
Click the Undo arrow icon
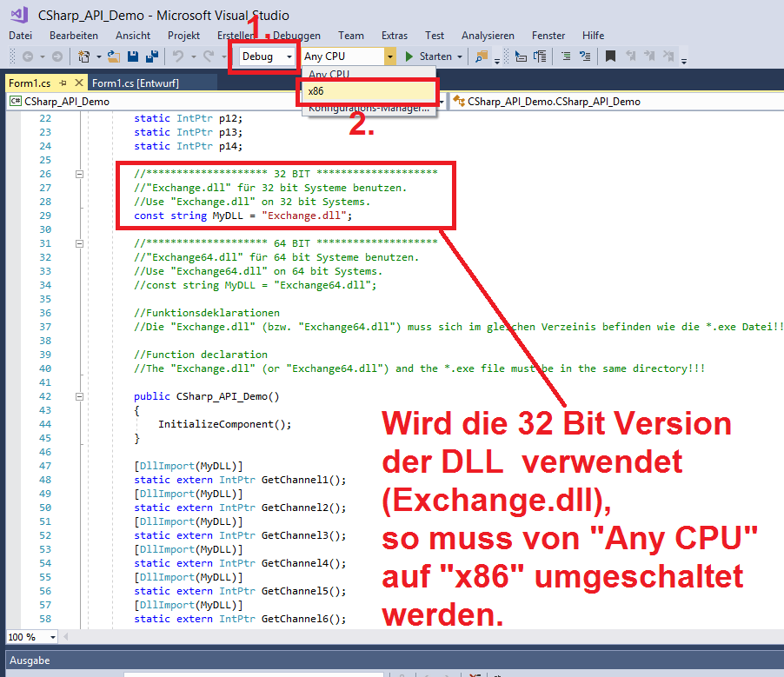(x=178, y=56)
